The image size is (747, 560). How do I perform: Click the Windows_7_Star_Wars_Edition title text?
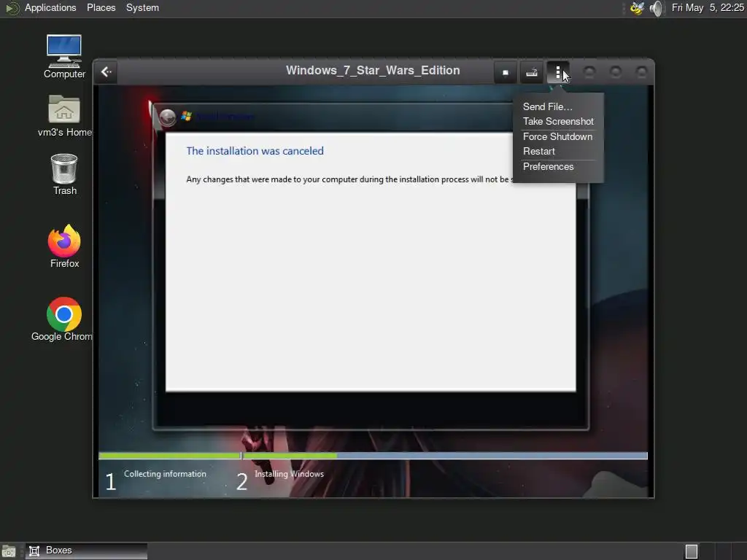(373, 71)
